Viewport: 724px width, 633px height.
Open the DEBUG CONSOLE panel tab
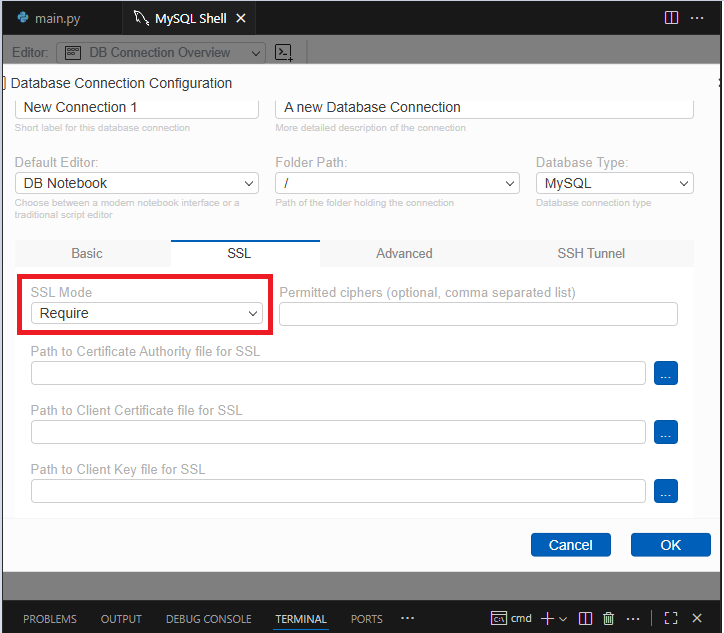pyautogui.click(x=209, y=619)
